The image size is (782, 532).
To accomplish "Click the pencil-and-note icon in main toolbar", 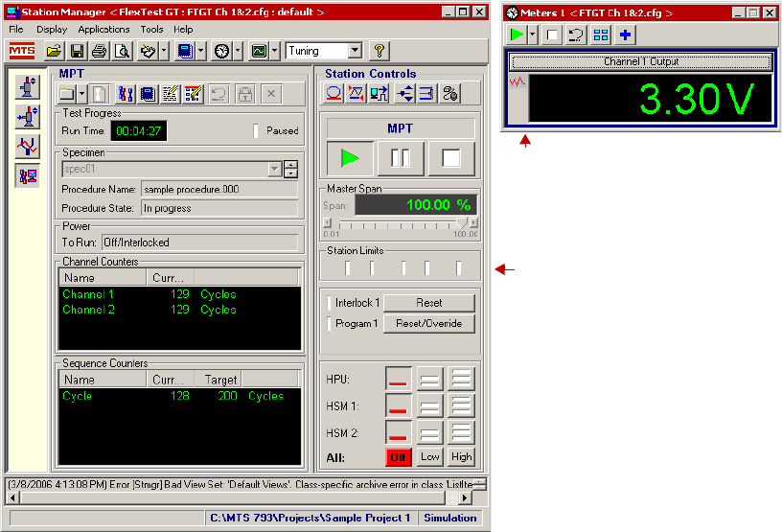I will click(x=149, y=51).
